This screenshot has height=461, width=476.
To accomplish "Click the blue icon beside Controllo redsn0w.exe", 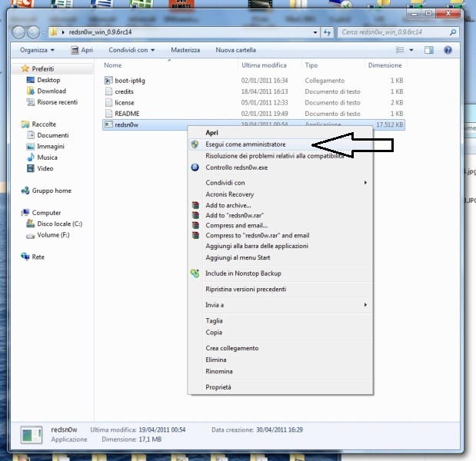I will click(x=195, y=167).
